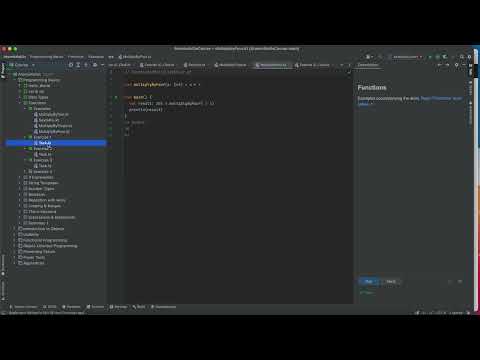Open the editor tabs overflow dropdown
Viewport: 480px width, 360px height.
[x=342, y=65]
